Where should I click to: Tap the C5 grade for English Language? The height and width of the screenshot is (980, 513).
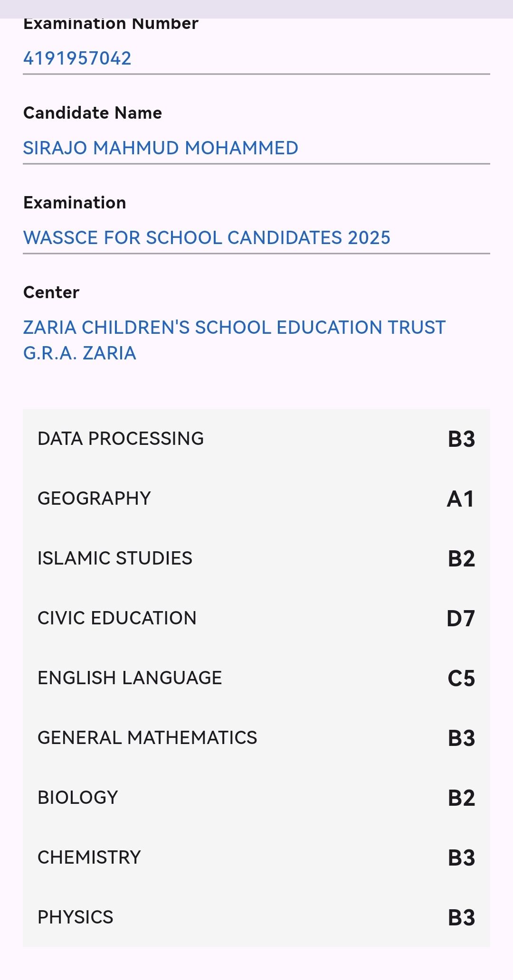pyautogui.click(x=461, y=678)
